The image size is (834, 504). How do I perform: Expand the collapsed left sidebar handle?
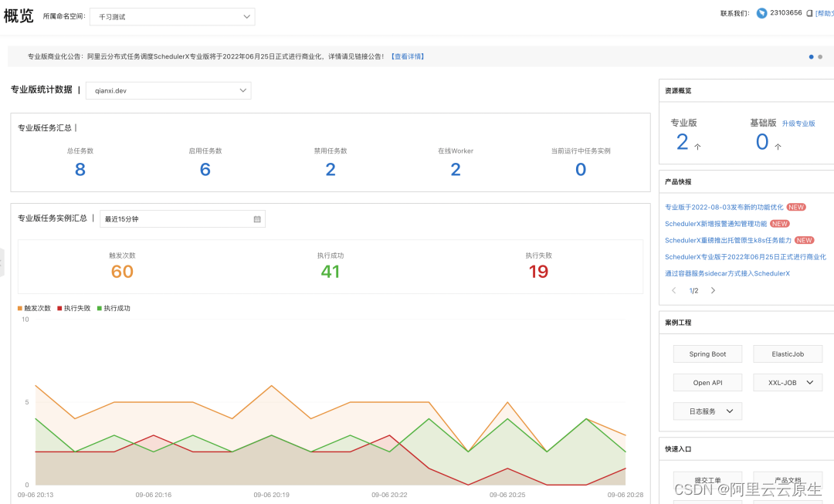(2, 262)
